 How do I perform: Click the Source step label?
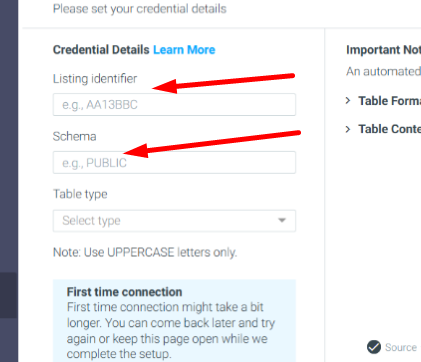401,347
